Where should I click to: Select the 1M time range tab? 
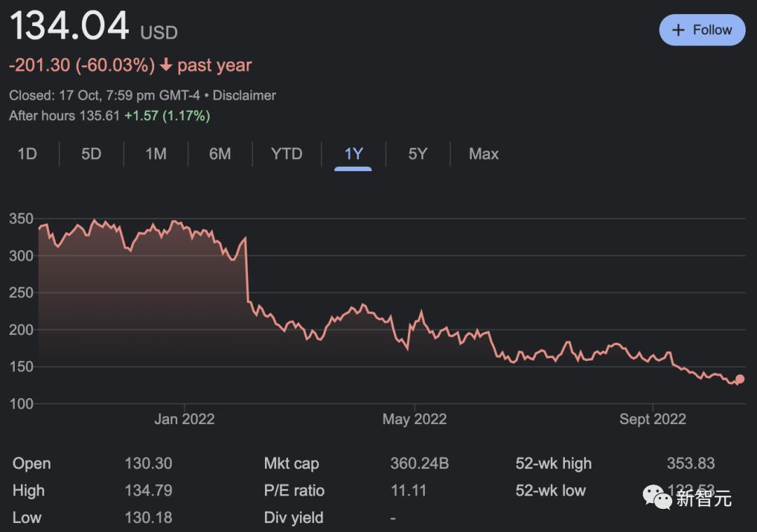pyautogui.click(x=156, y=154)
